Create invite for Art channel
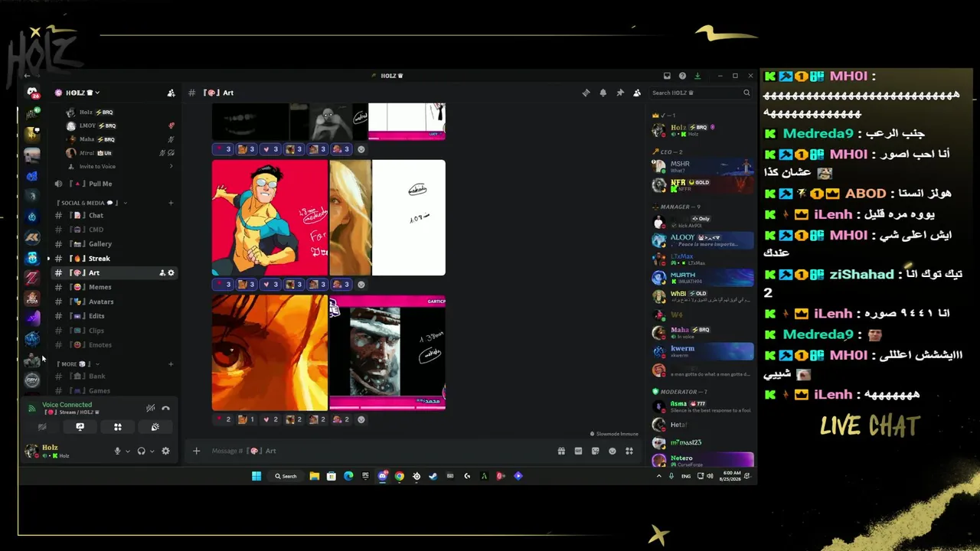The width and height of the screenshot is (980, 551). pos(162,272)
